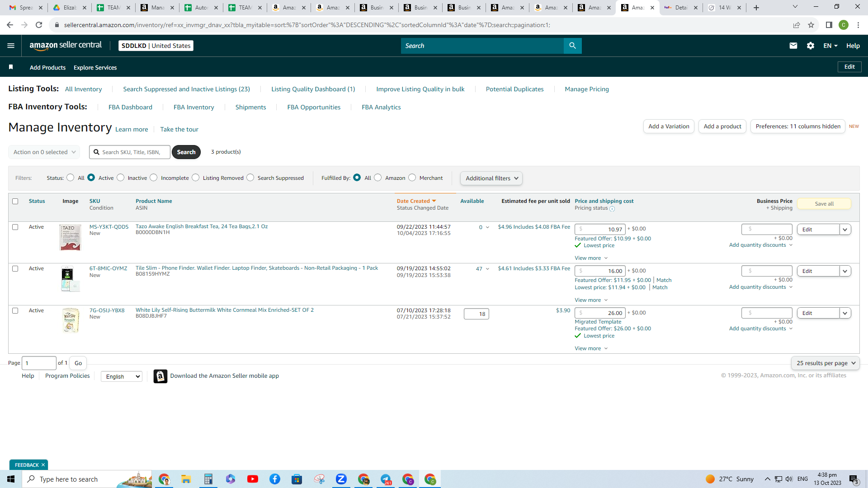The width and height of the screenshot is (868, 488).
Task: Tick the select-all checkbox in table header
Action: pos(15,201)
